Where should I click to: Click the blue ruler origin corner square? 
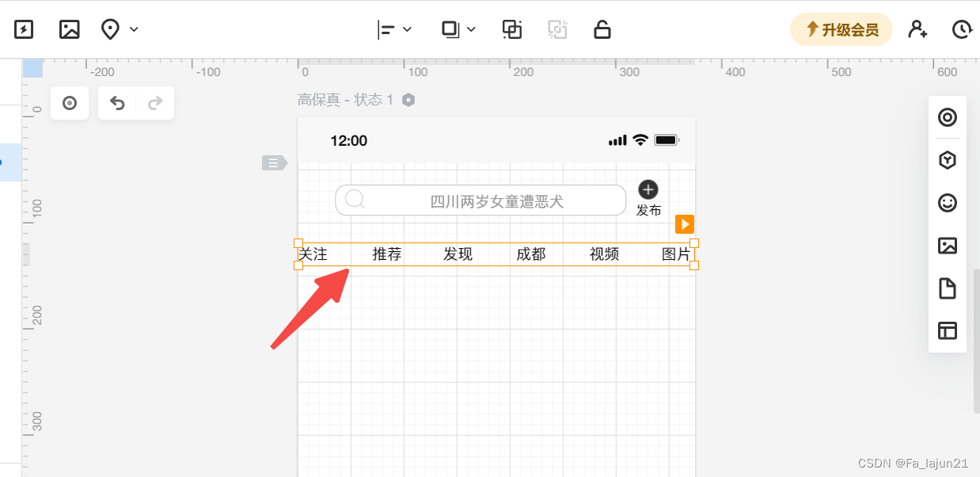click(32, 67)
